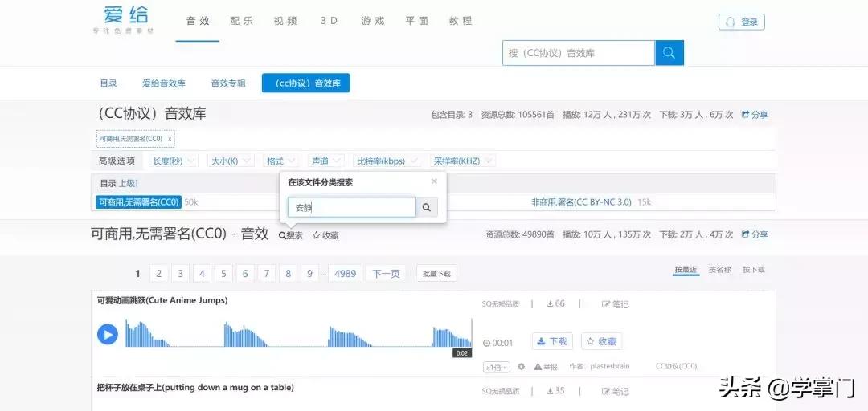Open the 游戏 navigation tab
868x411 pixels.
(373, 21)
